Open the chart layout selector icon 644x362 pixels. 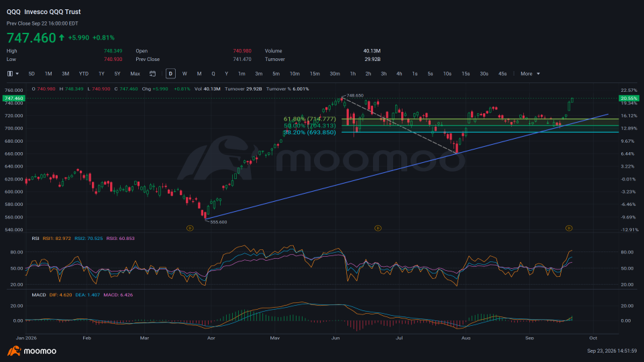[10, 74]
